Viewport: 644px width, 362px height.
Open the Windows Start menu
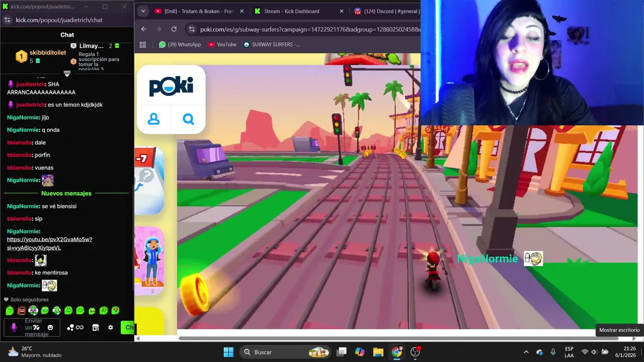[228, 352]
